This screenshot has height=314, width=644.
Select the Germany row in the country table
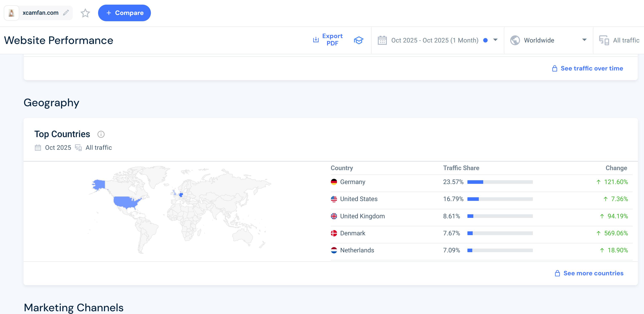353,182
